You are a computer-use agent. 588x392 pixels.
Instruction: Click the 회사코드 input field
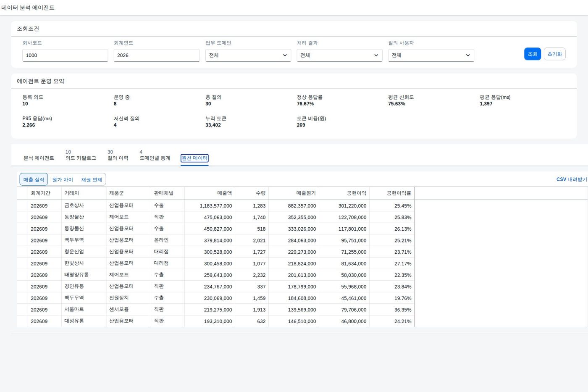tap(65, 55)
